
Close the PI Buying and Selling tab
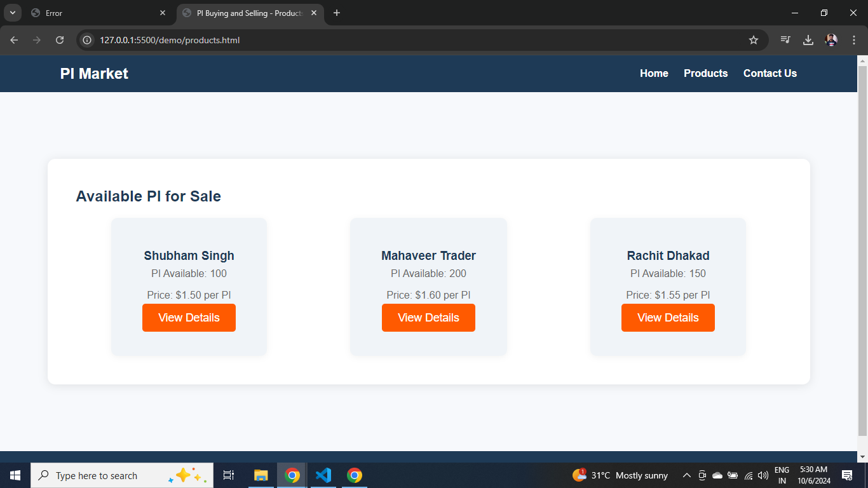(314, 13)
